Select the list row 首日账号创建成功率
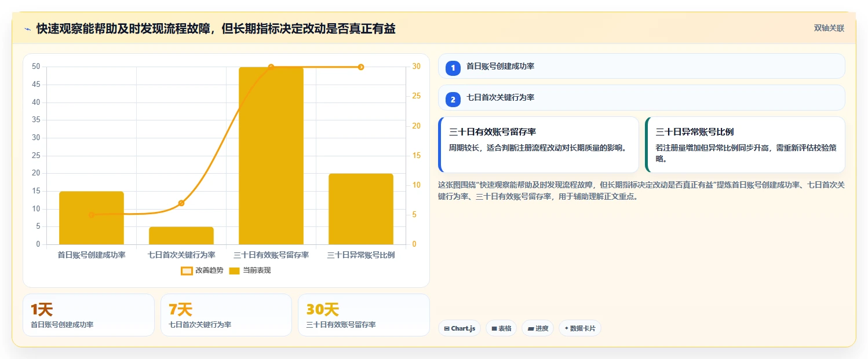Image resolution: width=868 pixels, height=359 pixels. pyautogui.click(x=641, y=66)
